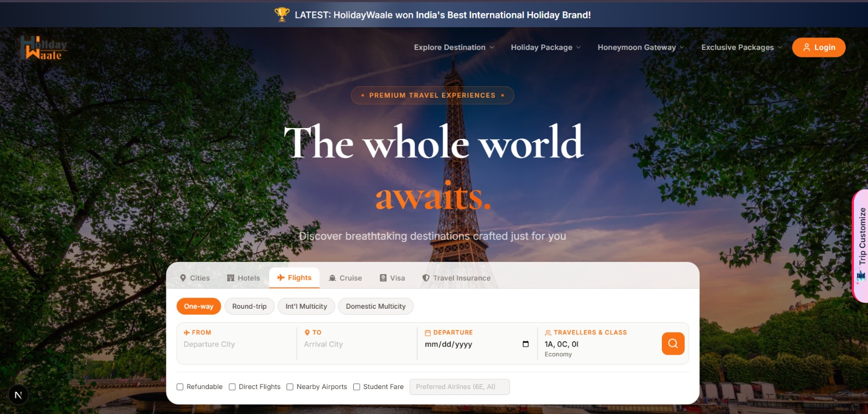Switch to the Hotels tab

tap(244, 278)
